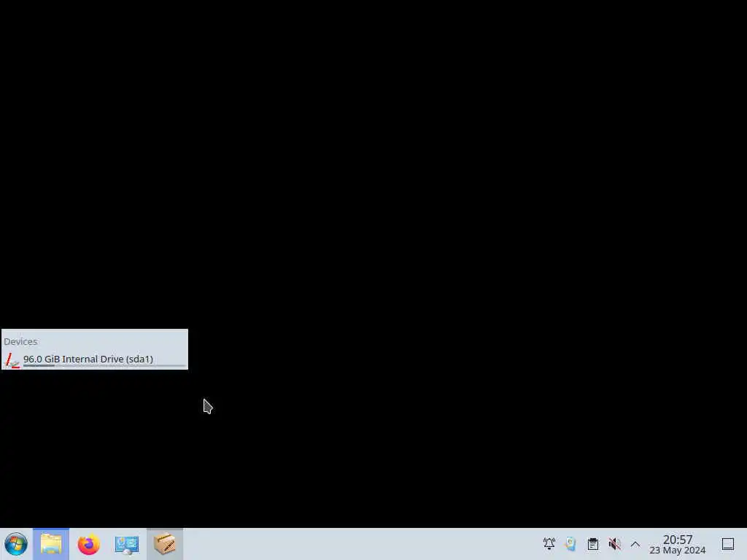Click the package box taskbar icon

pos(165,544)
